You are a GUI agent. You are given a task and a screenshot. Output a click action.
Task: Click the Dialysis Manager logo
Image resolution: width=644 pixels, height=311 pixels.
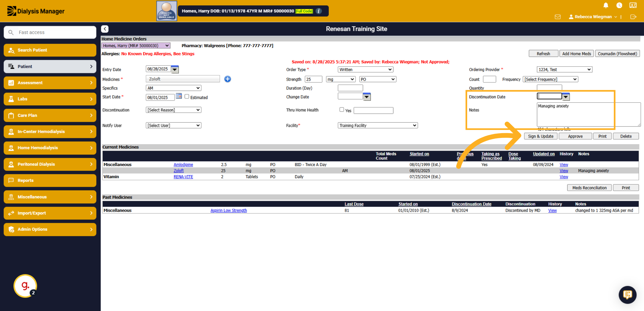coord(36,11)
